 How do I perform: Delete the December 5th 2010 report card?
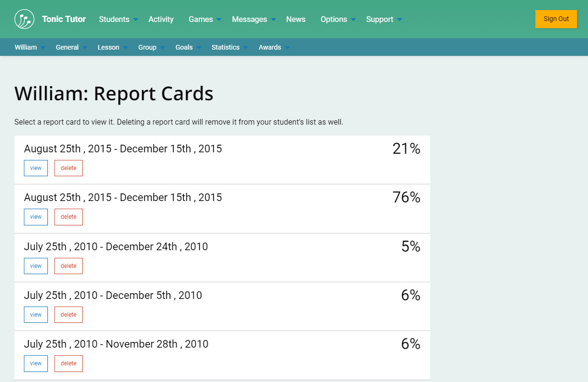point(68,315)
